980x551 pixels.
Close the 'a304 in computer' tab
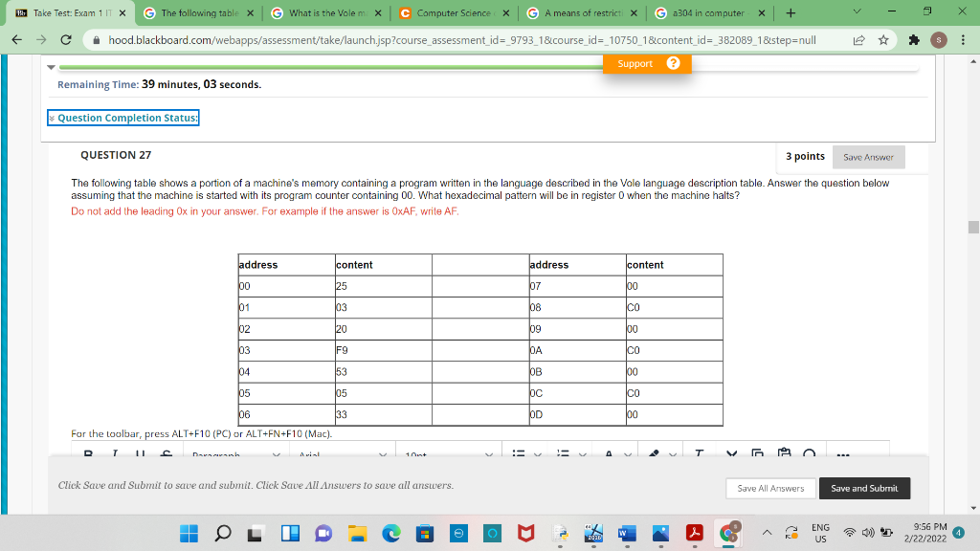pos(762,13)
